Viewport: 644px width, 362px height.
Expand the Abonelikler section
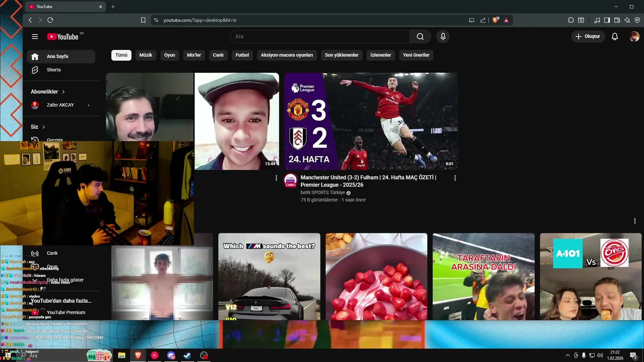tap(48, 92)
